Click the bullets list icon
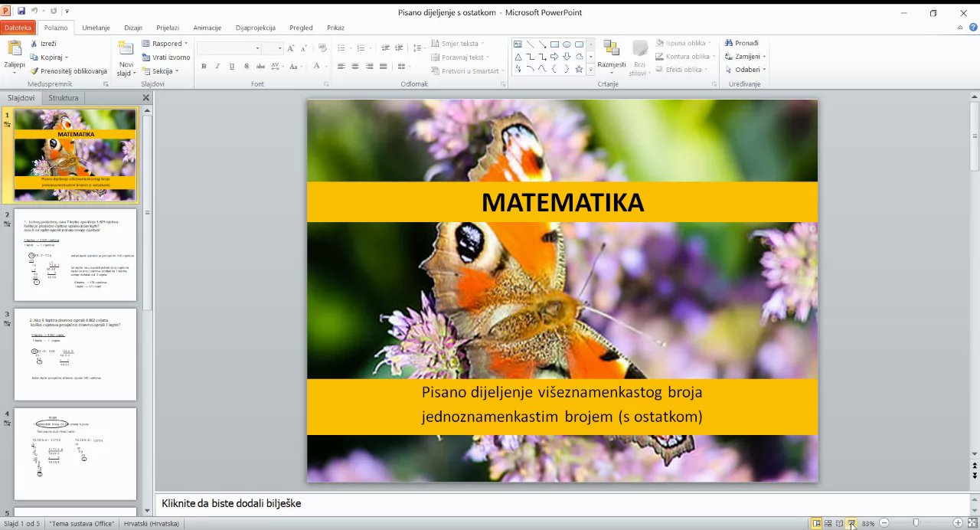Screen dimensions: 980x530 (341, 48)
